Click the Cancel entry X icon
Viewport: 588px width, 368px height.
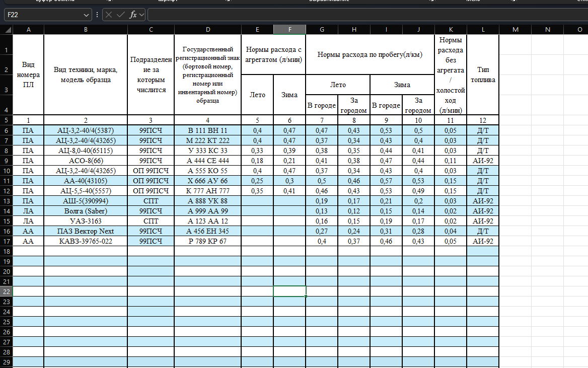(x=109, y=15)
